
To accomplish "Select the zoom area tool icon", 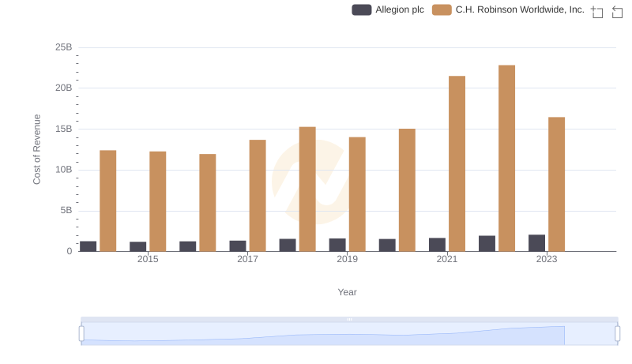I will click(597, 12).
